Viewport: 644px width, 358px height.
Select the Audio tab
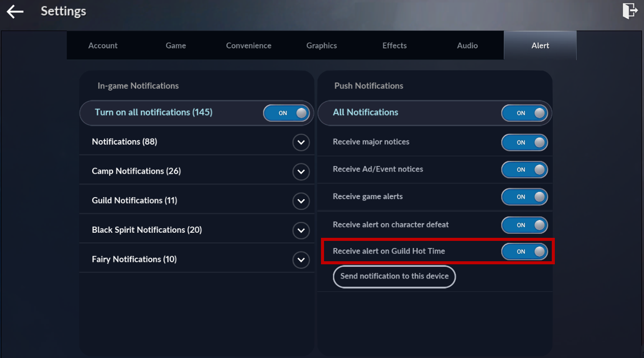click(x=467, y=45)
